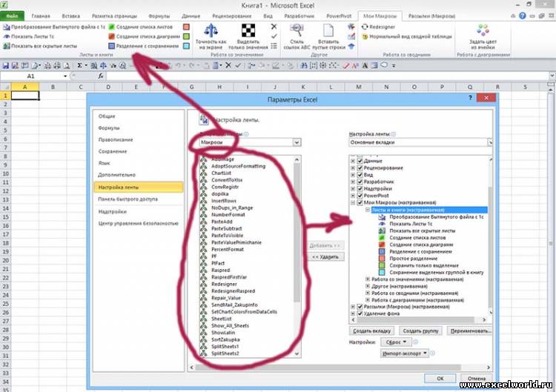Switch to the 'Формулы' ribbon tab
Viewport: 556px width, 392px height.
(159, 16)
